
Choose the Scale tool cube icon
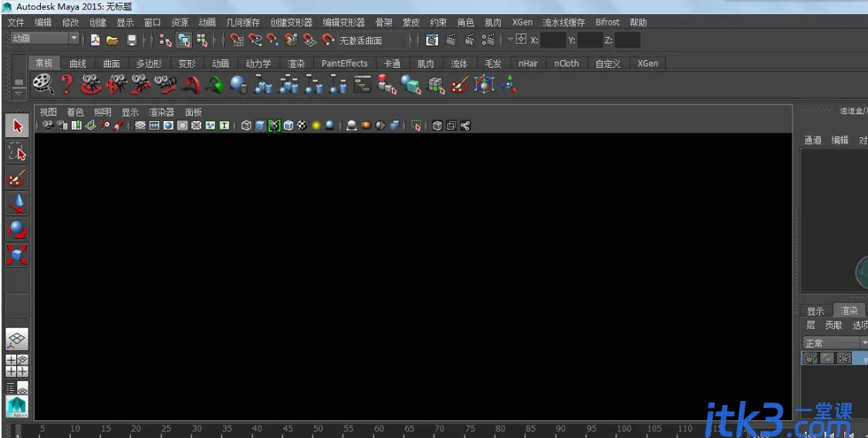(17, 254)
